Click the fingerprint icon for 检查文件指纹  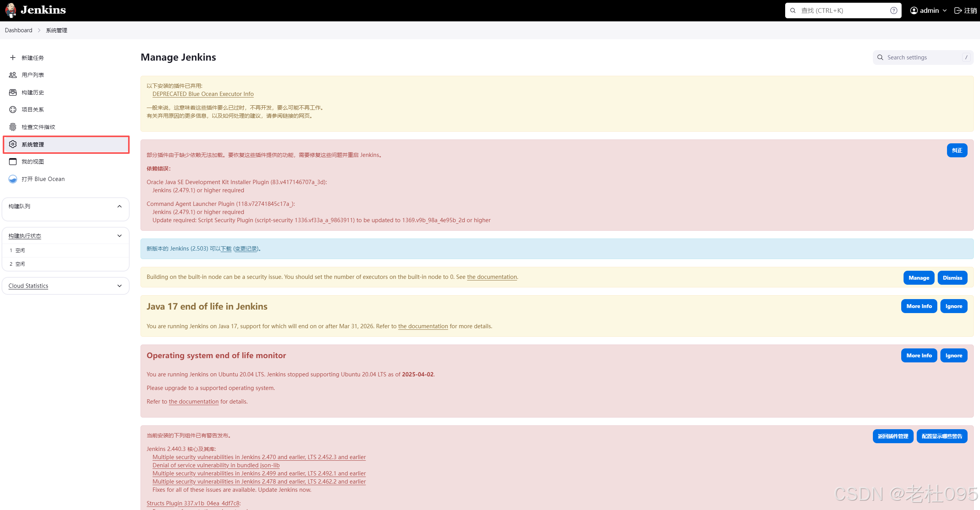point(13,127)
